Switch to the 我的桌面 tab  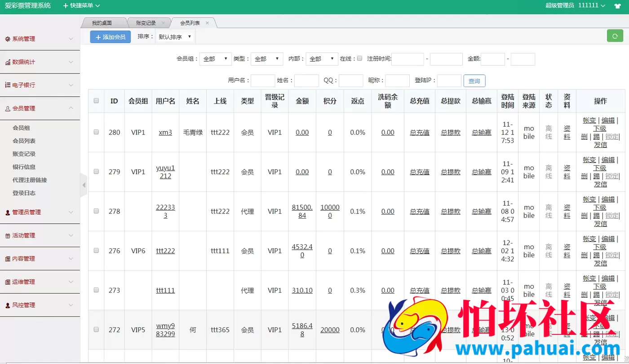point(102,23)
